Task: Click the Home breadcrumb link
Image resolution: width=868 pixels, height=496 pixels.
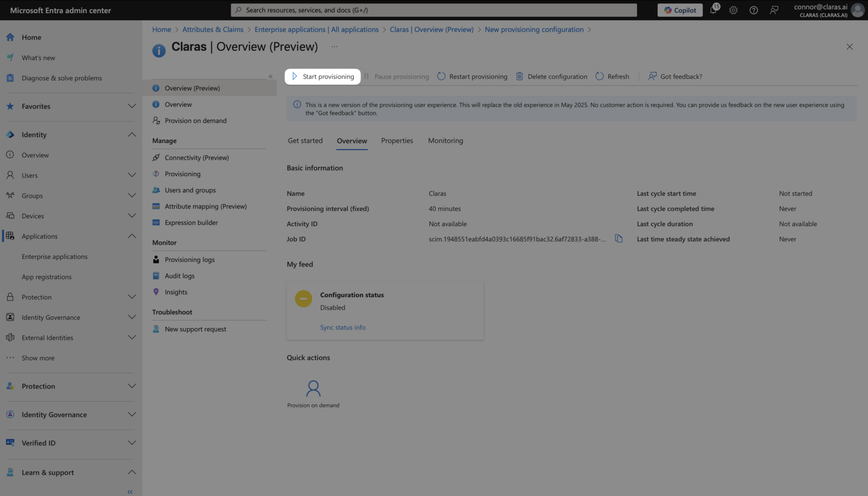Action: click(x=162, y=29)
